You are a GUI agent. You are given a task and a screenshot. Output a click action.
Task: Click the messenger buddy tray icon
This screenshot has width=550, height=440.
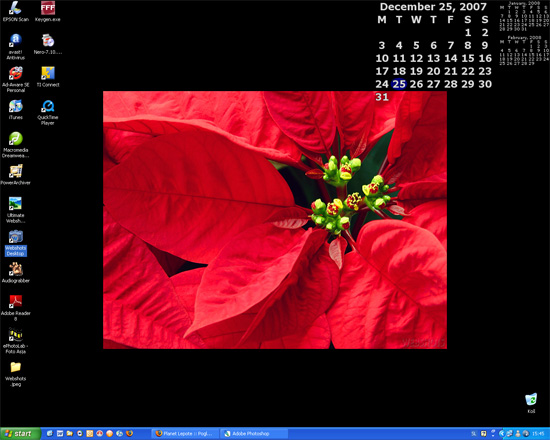(x=518, y=434)
